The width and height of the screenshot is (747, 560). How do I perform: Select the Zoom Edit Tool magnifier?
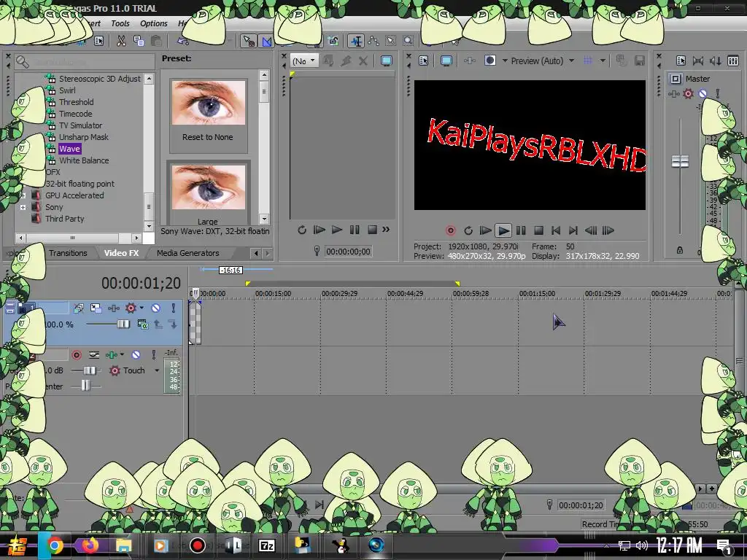click(x=409, y=41)
